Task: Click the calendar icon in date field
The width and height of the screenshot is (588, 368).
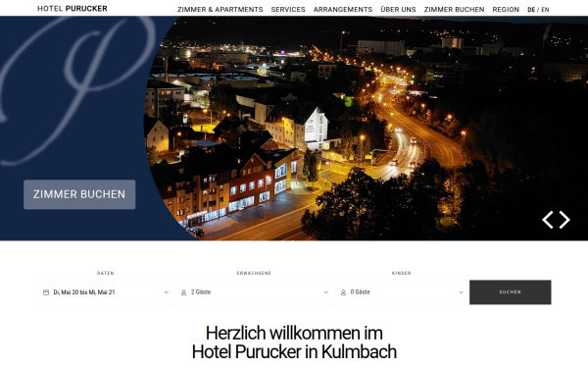Action: (46, 292)
